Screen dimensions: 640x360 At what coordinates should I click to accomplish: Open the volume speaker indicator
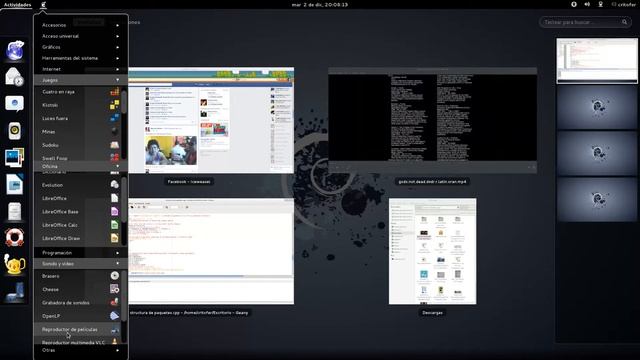[x=587, y=4]
